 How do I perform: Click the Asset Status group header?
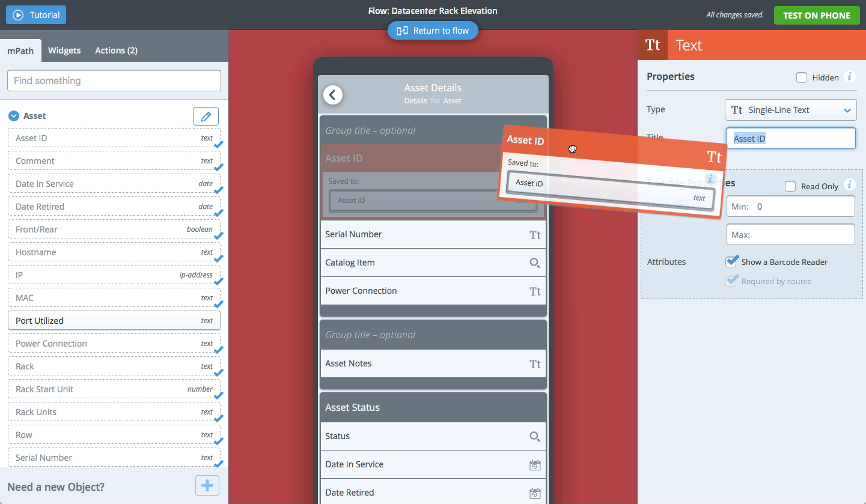pyautogui.click(x=433, y=407)
